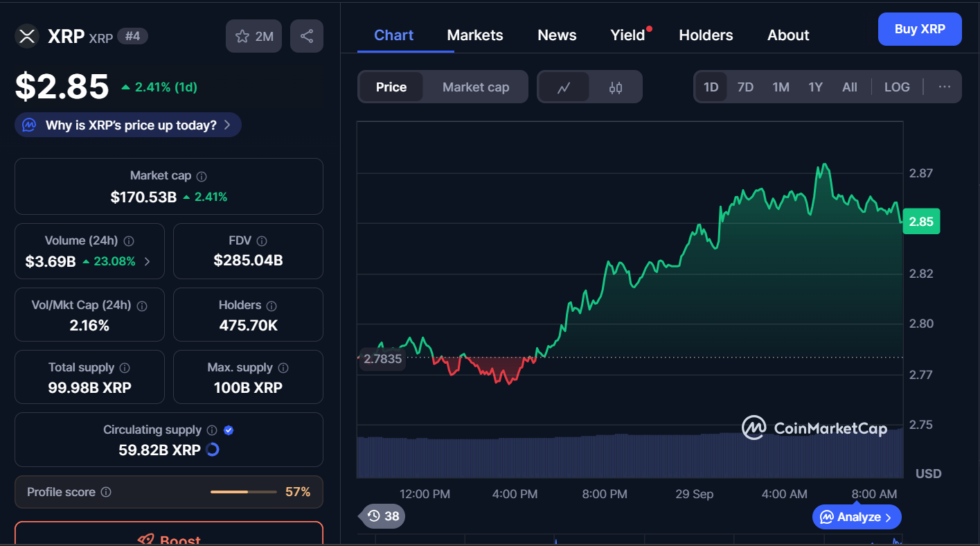
Task: Click the FDV info icon
Action: pos(262,241)
